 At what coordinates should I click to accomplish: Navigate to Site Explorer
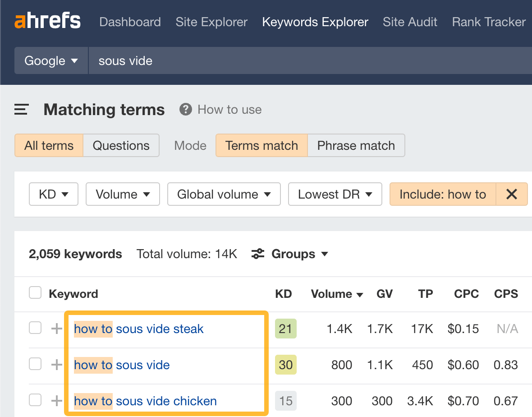pos(211,22)
